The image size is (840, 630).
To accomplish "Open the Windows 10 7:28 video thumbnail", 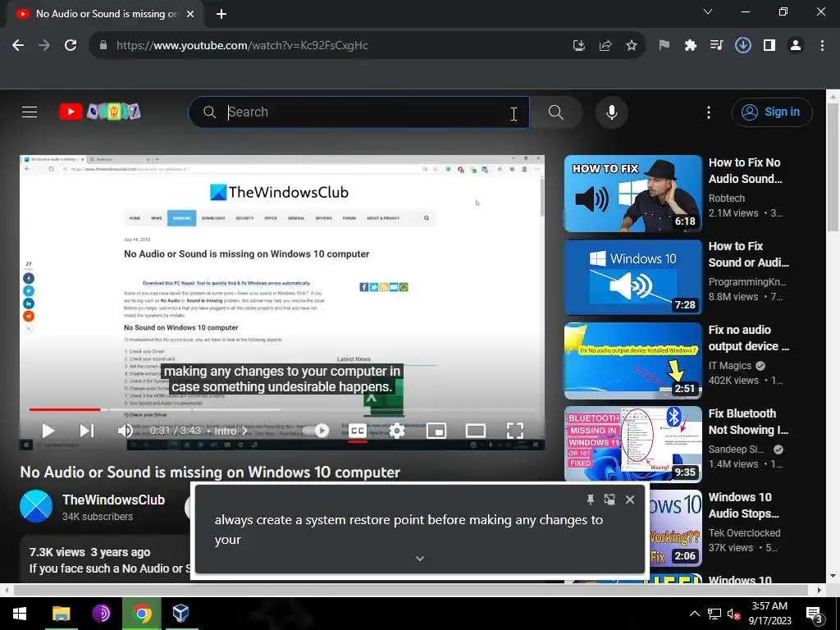I will [632, 277].
